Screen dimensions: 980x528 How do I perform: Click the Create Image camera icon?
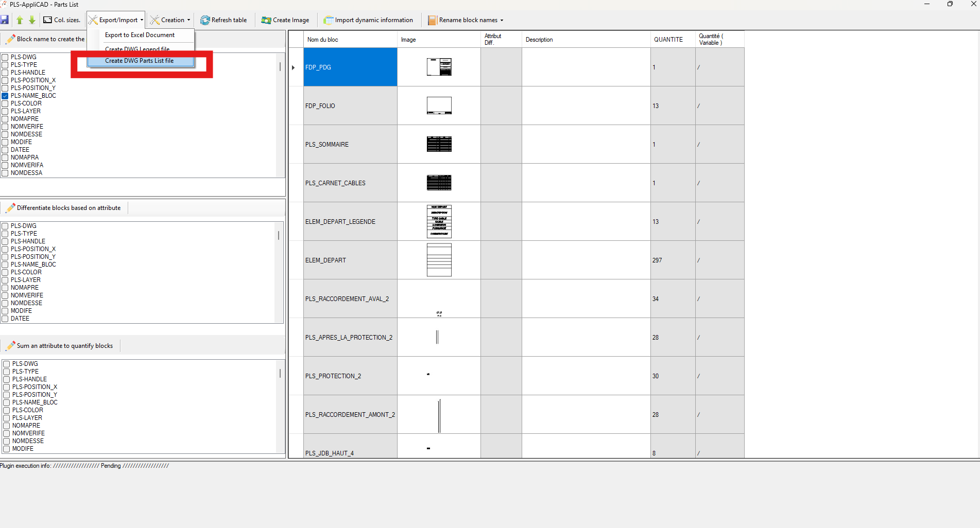(266, 20)
